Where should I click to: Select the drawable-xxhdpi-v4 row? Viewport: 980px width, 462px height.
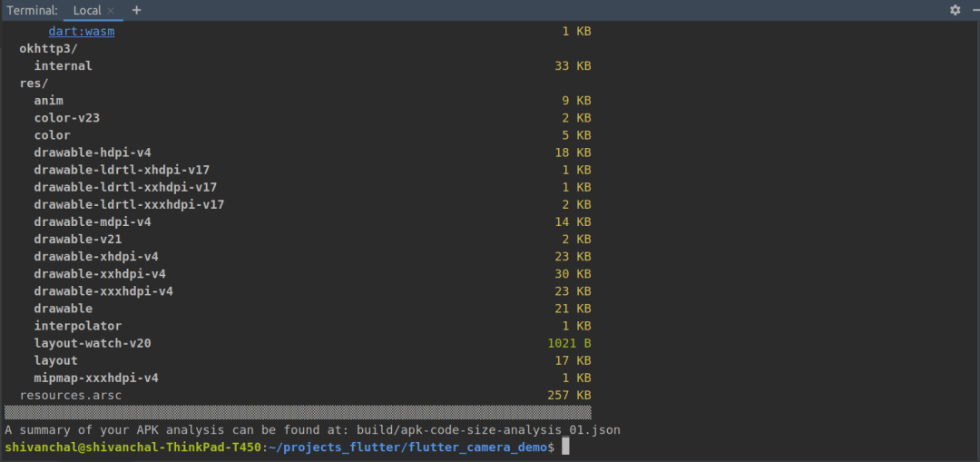click(x=312, y=274)
